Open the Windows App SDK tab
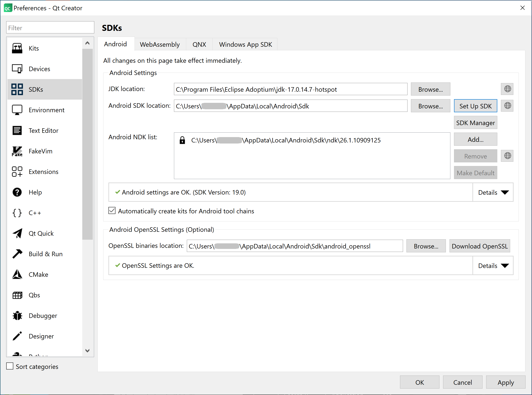 pyautogui.click(x=245, y=45)
